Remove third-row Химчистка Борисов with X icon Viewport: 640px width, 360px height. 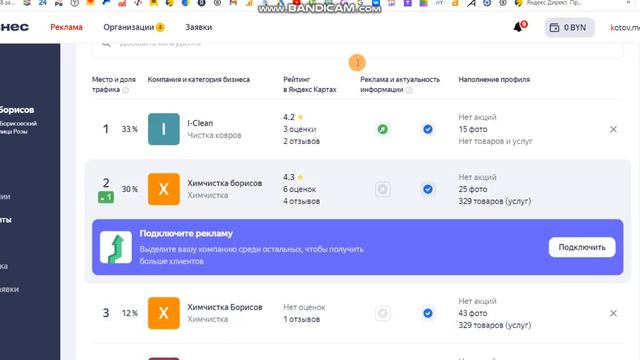[x=613, y=313]
